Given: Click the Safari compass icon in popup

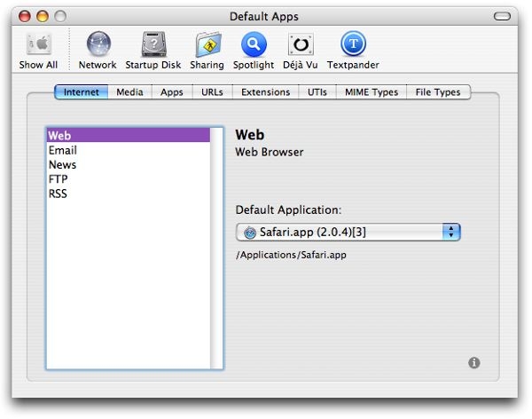Looking at the screenshot, I should [x=250, y=233].
